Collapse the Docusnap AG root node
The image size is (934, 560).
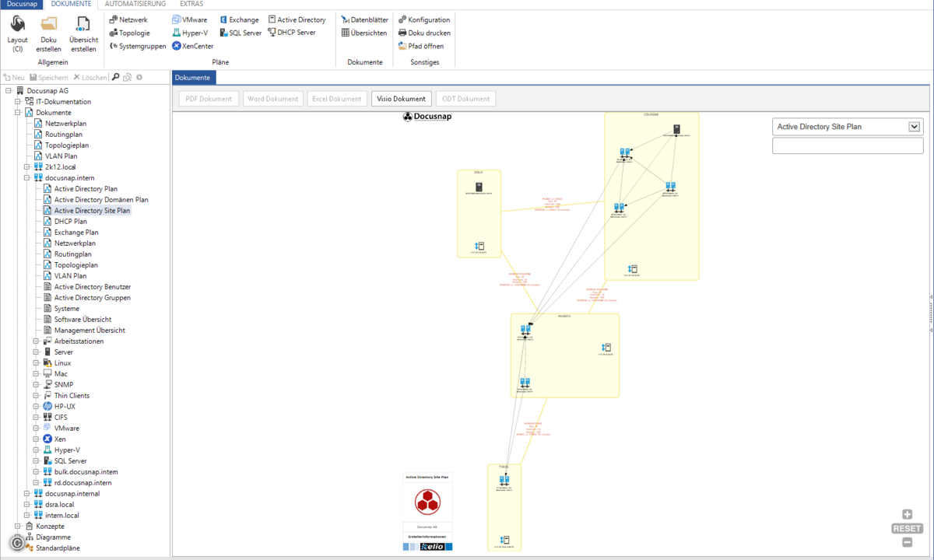pos(8,91)
